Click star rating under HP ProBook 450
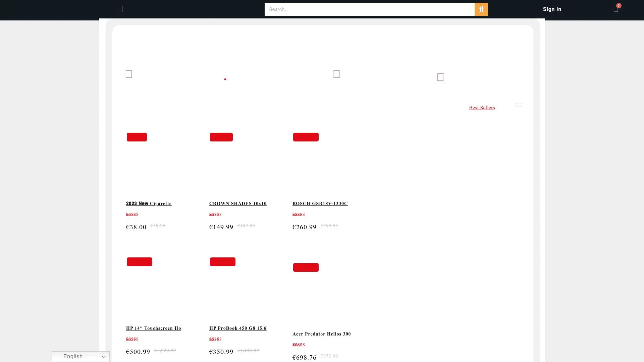644x362 pixels. coord(215,339)
